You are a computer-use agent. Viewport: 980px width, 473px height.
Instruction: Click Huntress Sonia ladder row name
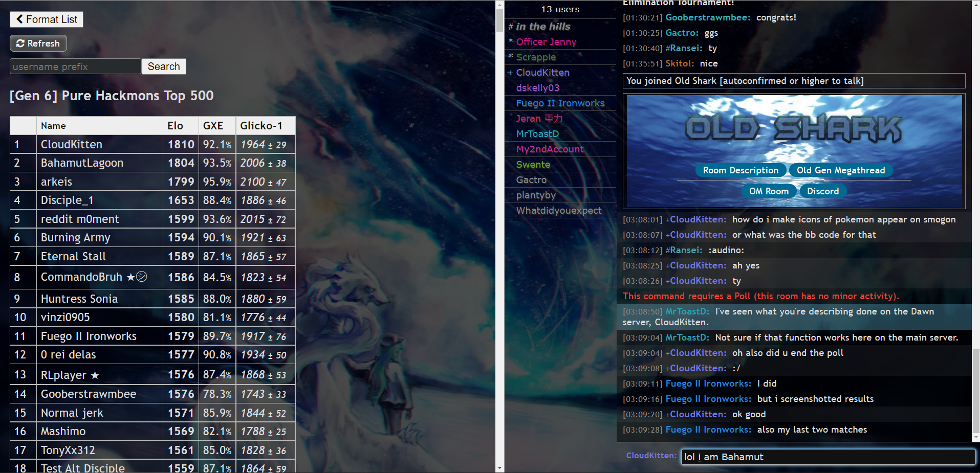[79, 299]
